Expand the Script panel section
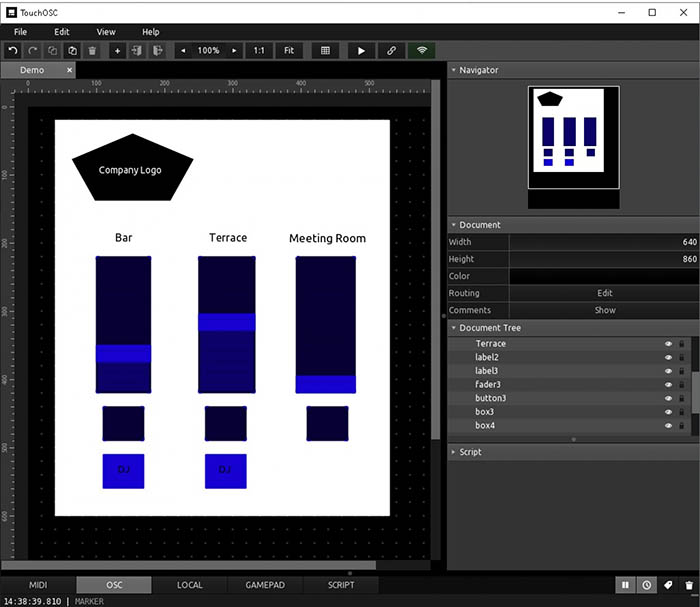The height and width of the screenshot is (607, 700). pos(470,452)
